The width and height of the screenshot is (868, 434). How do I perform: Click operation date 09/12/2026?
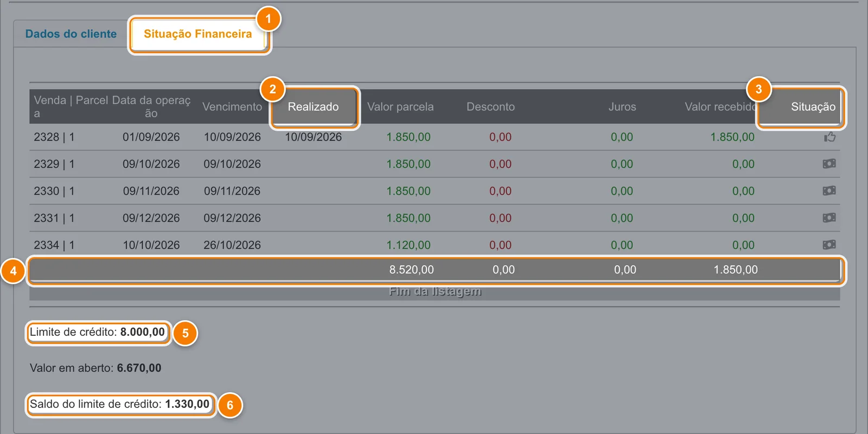[x=151, y=218]
